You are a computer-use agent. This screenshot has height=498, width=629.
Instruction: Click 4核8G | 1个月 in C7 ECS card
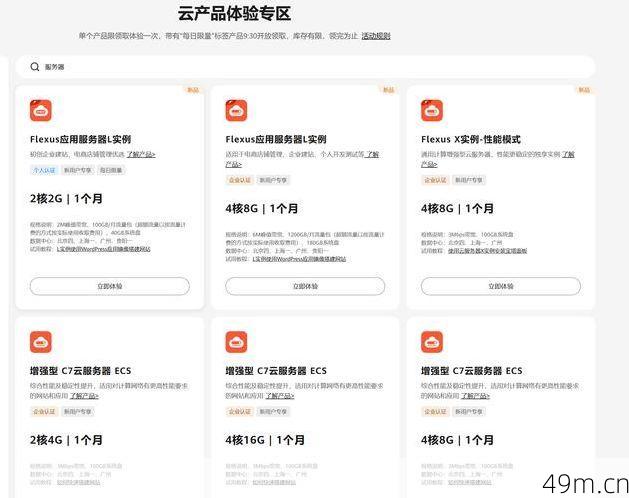[457, 440]
